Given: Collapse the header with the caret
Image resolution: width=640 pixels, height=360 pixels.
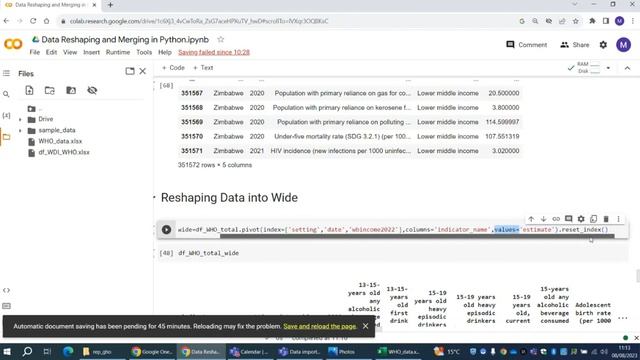Looking at the screenshot, I should pos(627,68).
